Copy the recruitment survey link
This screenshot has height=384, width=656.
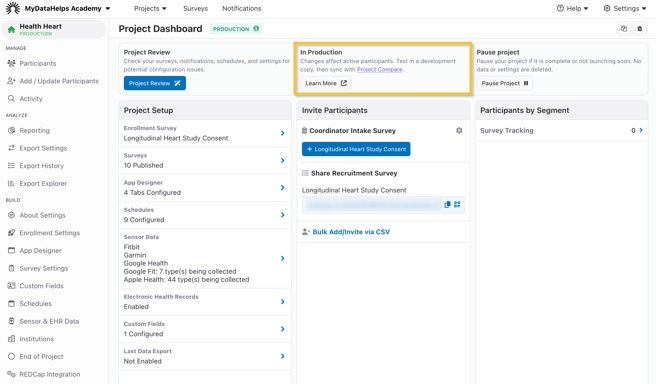pyautogui.click(x=447, y=204)
